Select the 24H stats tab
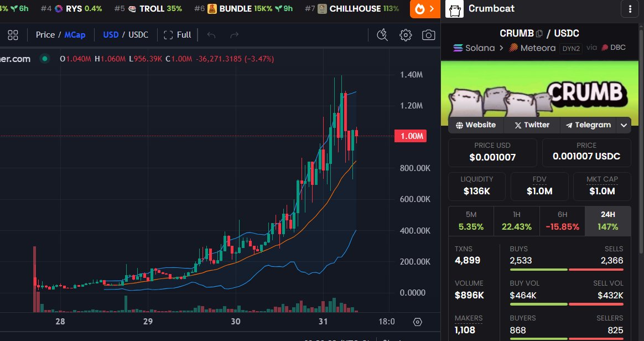Image resolution: width=644 pixels, height=341 pixels. [x=608, y=221]
